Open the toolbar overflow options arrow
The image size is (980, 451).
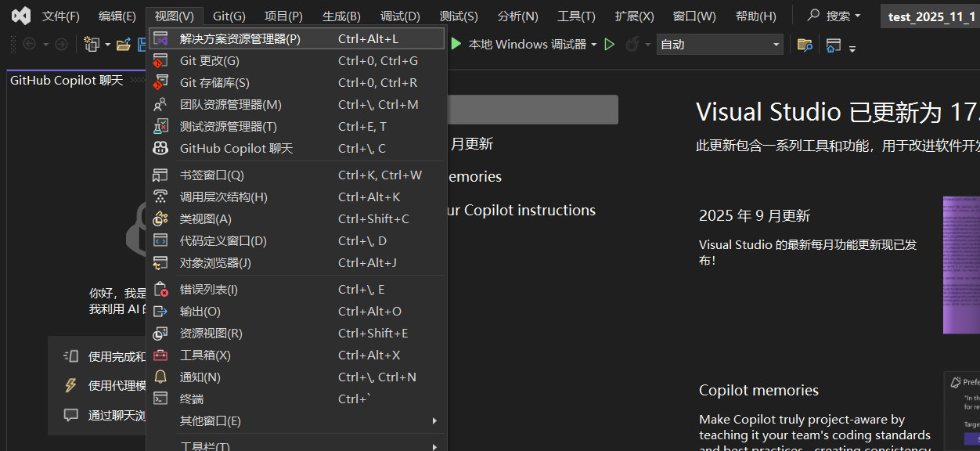tap(852, 48)
